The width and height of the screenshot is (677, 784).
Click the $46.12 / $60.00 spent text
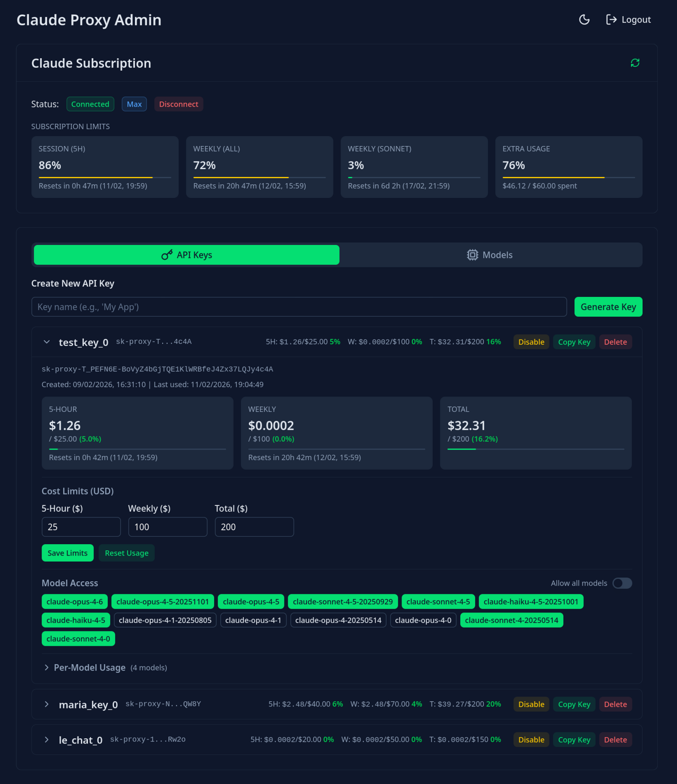[x=539, y=185]
